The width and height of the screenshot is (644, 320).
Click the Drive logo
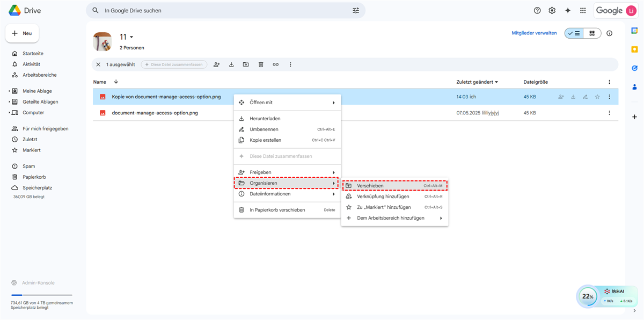(25, 10)
